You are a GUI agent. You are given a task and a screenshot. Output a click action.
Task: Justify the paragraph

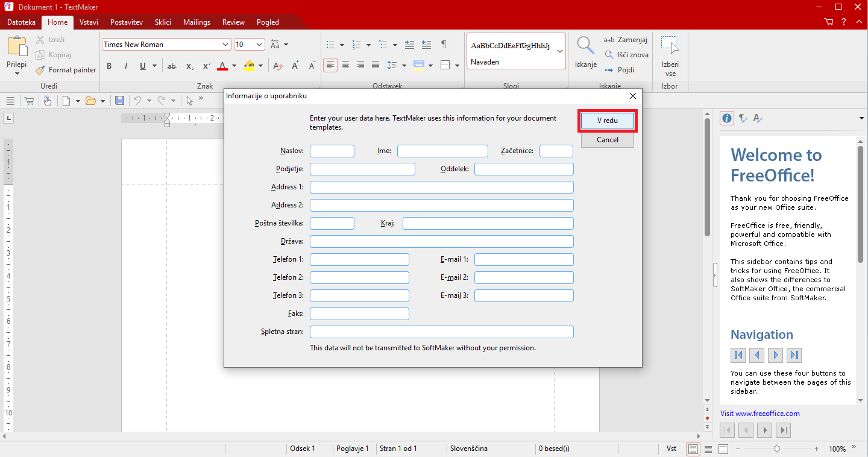pyautogui.click(x=376, y=65)
